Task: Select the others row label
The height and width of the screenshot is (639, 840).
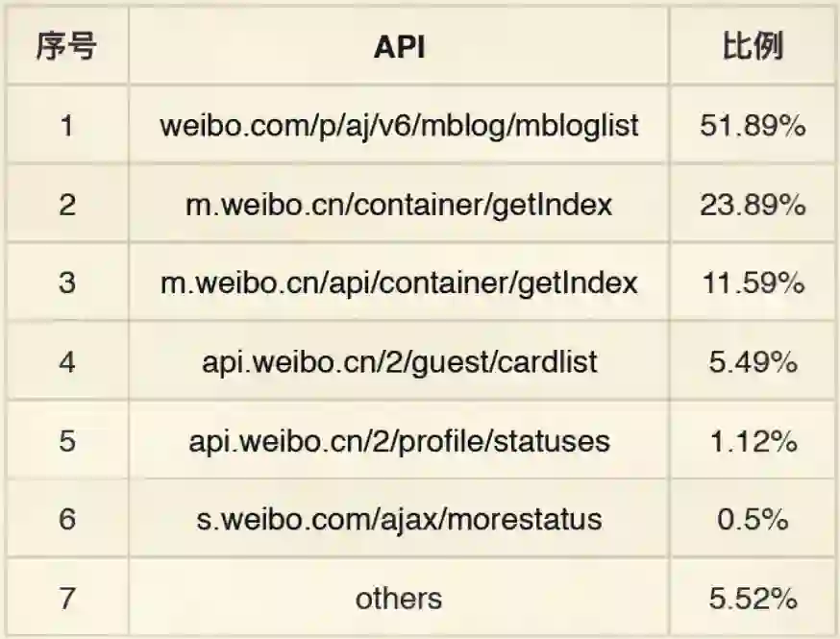Action: [x=399, y=599]
